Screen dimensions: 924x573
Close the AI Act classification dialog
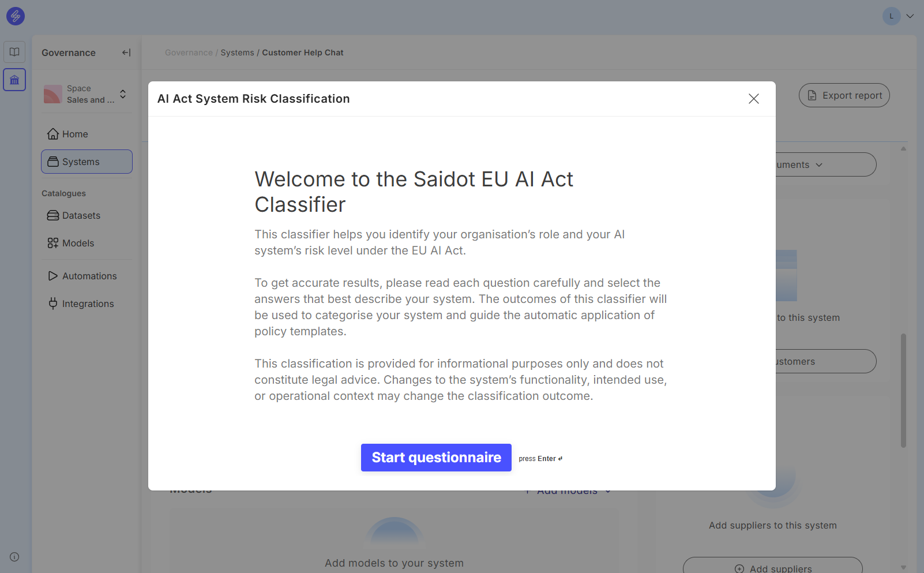pos(753,99)
